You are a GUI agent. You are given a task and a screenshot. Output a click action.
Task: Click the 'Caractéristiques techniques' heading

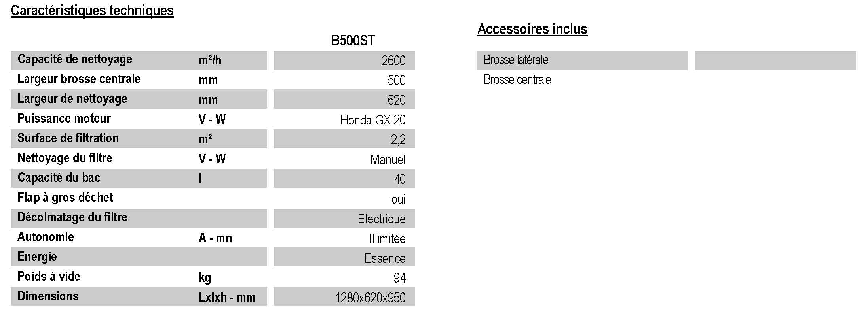(92, 11)
